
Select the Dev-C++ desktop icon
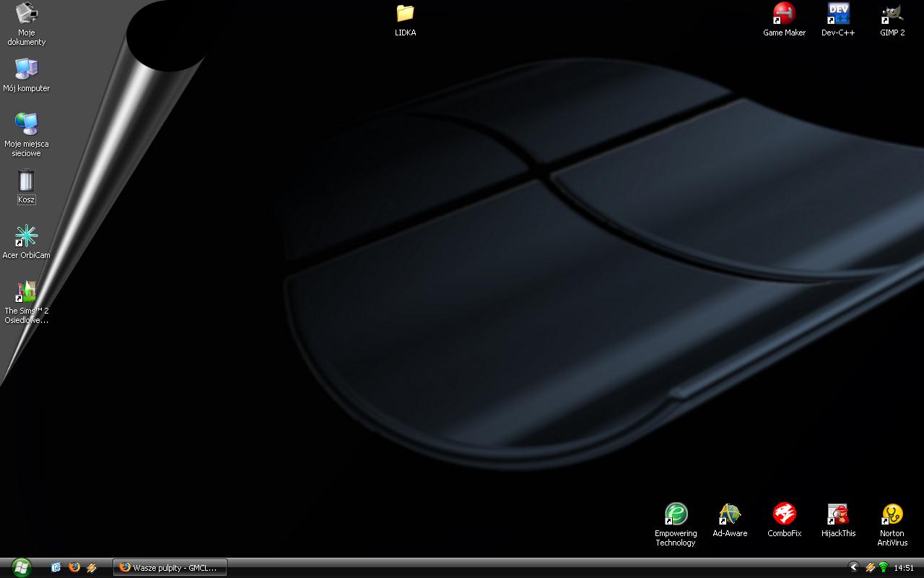[x=838, y=14]
